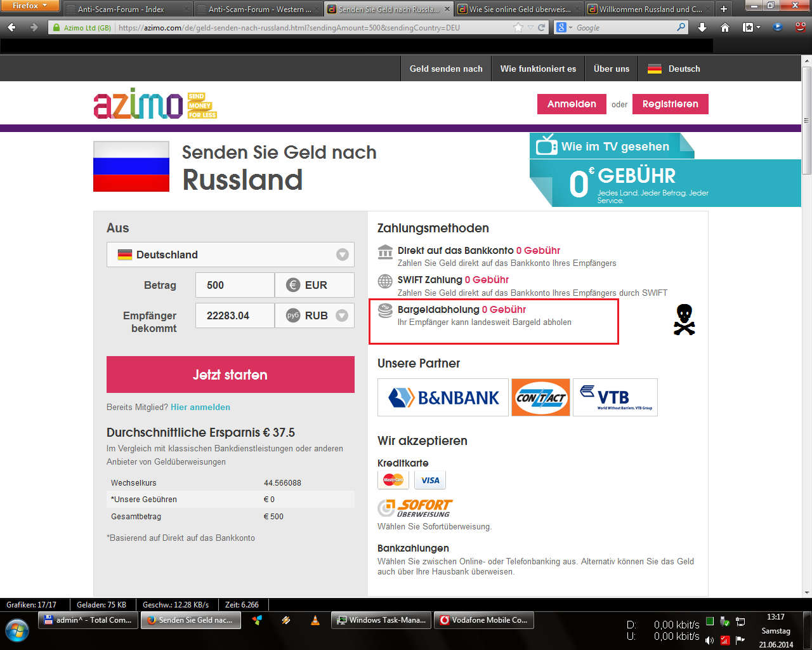Open the bookmarks menu toolbar icon

pos(751,27)
